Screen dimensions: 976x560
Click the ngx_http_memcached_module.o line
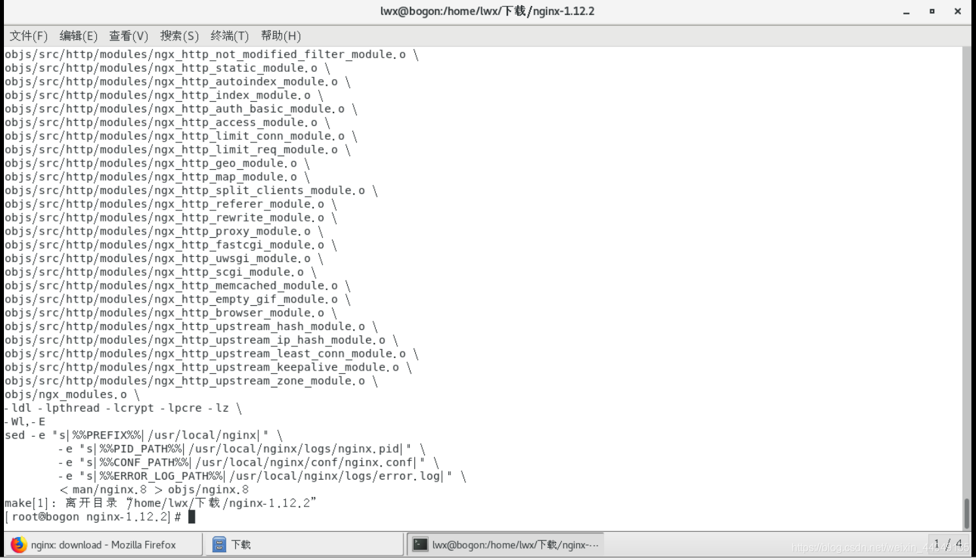coord(178,286)
